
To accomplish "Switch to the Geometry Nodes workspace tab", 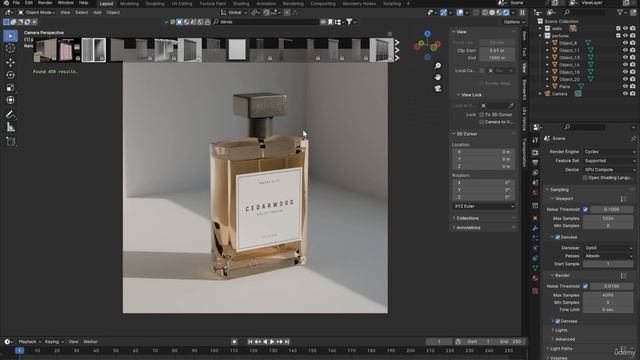I will tap(359, 4).
